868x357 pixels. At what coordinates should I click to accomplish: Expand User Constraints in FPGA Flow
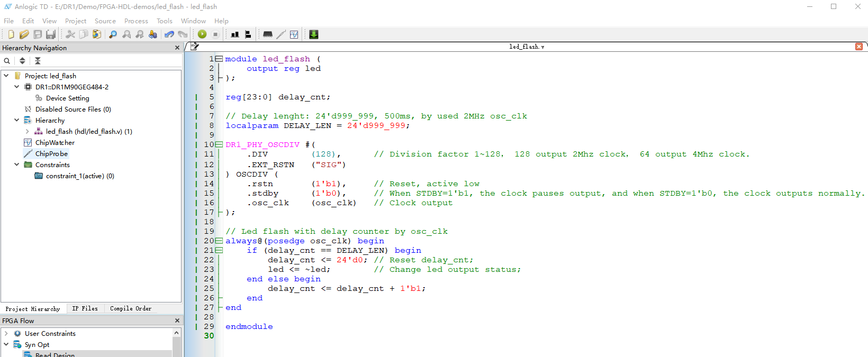click(x=6, y=333)
